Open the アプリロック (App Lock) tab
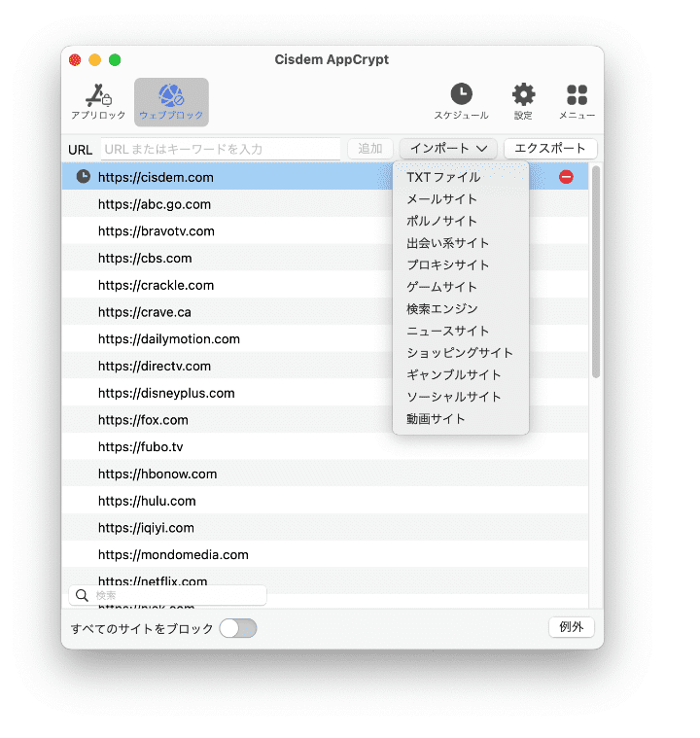Viewport: 700px width, 738px height. [98, 102]
